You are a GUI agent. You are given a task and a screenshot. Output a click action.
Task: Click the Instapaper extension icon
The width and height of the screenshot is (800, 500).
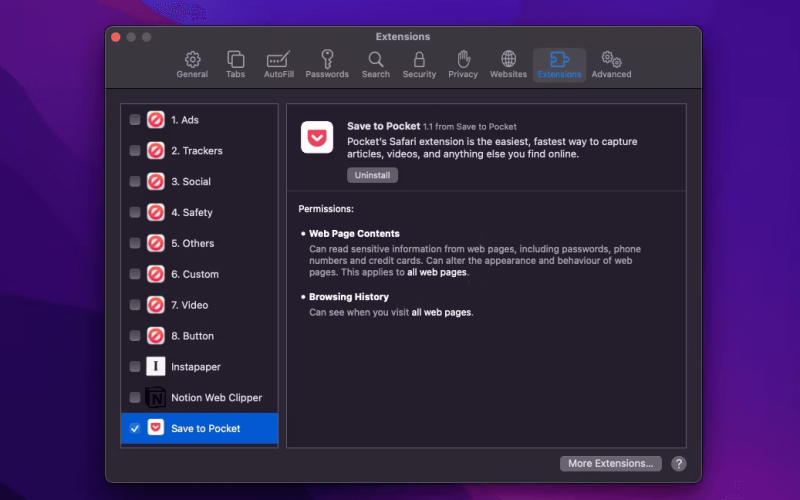coord(156,366)
